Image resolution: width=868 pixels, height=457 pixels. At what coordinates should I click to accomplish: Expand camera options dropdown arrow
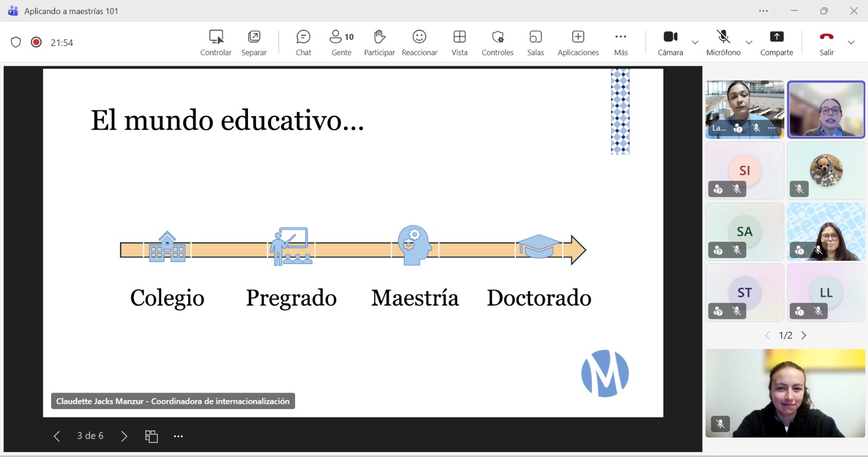tap(695, 42)
